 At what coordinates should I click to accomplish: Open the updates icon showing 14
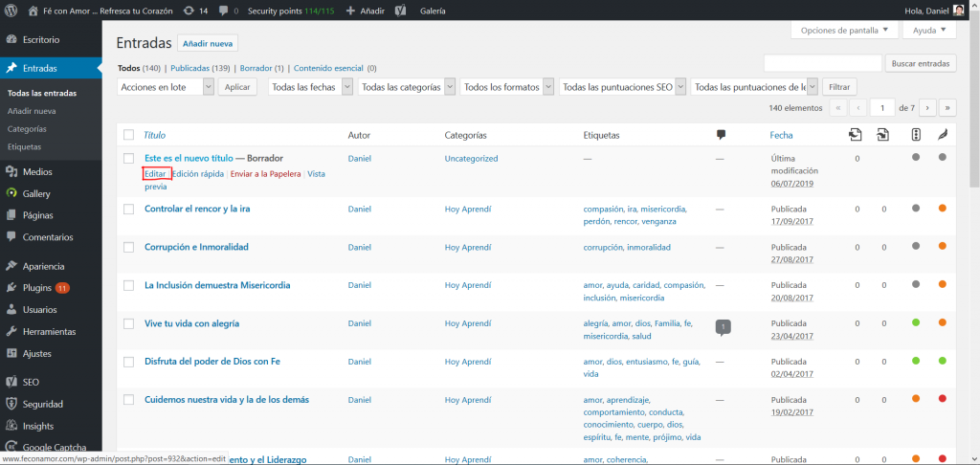[x=194, y=11]
